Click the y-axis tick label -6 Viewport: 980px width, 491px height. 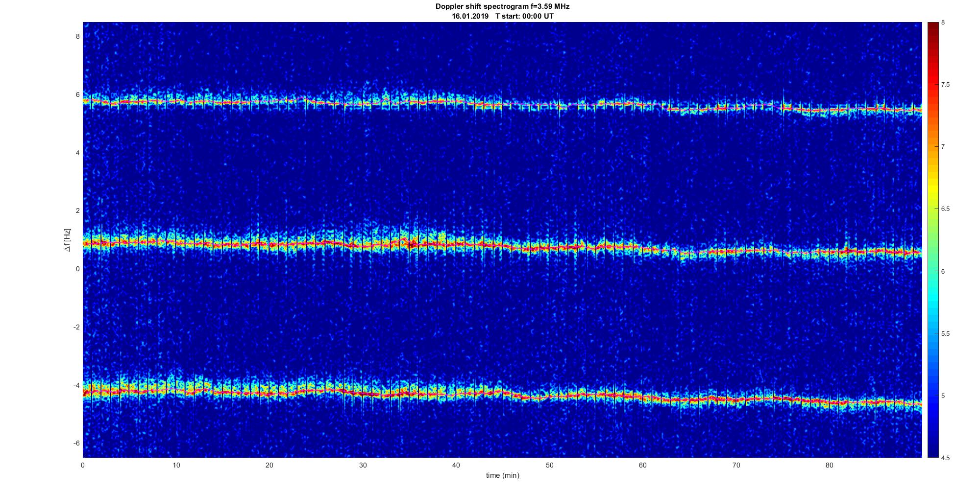click(x=76, y=443)
